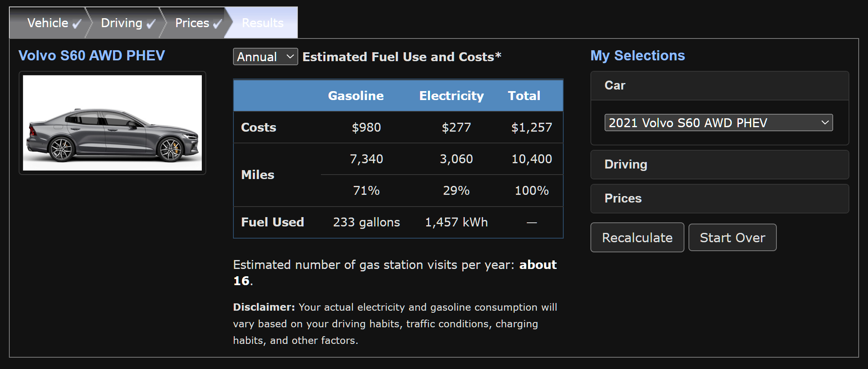The height and width of the screenshot is (369, 868).
Task: Select the 7,340 gasoline miles cell
Action: pyautogui.click(x=366, y=159)
